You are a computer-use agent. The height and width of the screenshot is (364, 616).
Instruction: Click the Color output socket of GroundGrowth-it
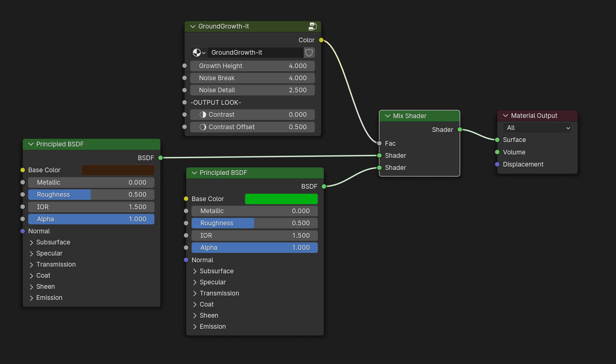pyautogui.click(x=321, y=40)
